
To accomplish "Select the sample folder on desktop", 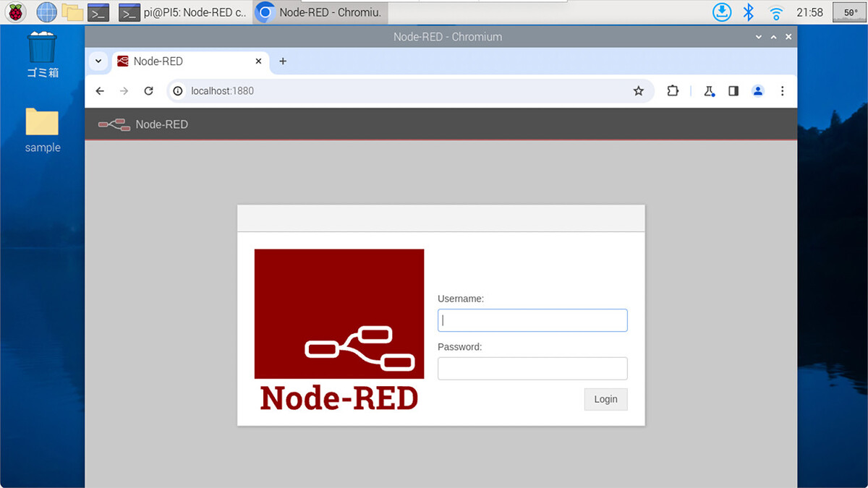I will click(x=42, y=130).
